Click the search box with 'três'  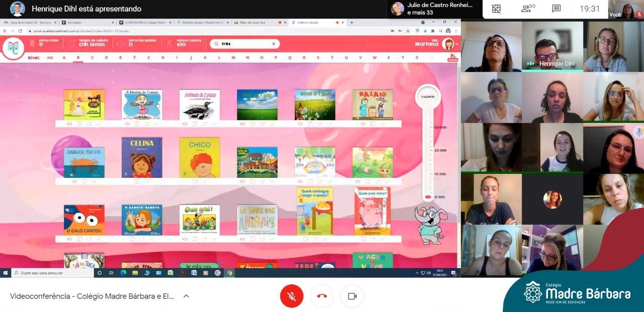244,44
